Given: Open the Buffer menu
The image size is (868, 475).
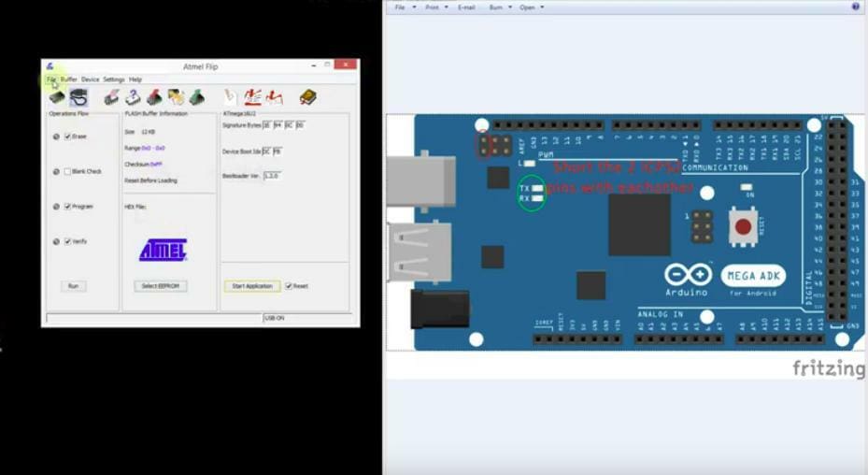Looking at the screenshot, I should tap(68, 79).
